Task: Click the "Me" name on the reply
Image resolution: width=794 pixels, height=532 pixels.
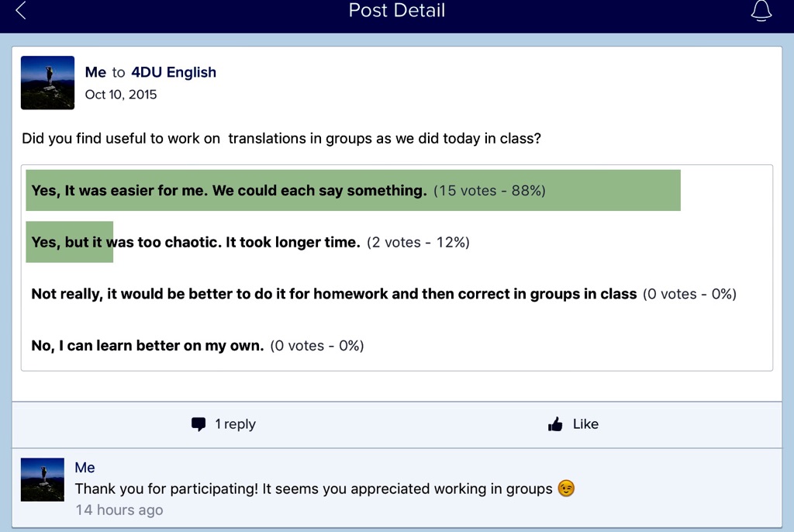Action: 85,468
